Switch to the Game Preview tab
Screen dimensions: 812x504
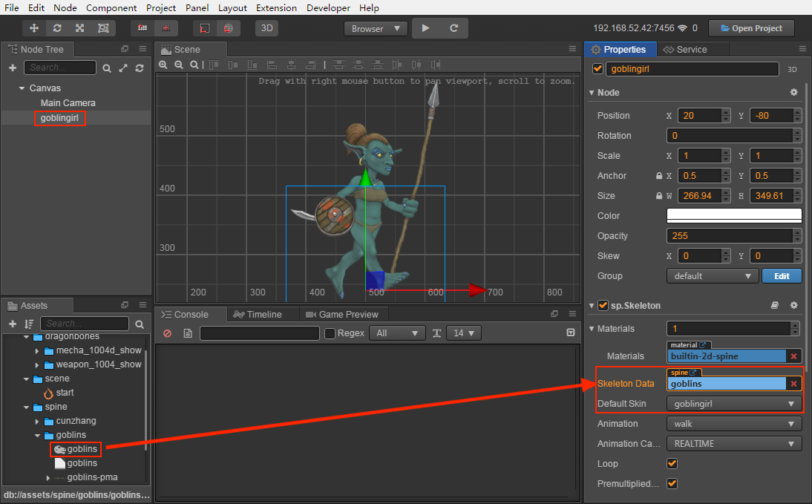click(x=342, y=315)
